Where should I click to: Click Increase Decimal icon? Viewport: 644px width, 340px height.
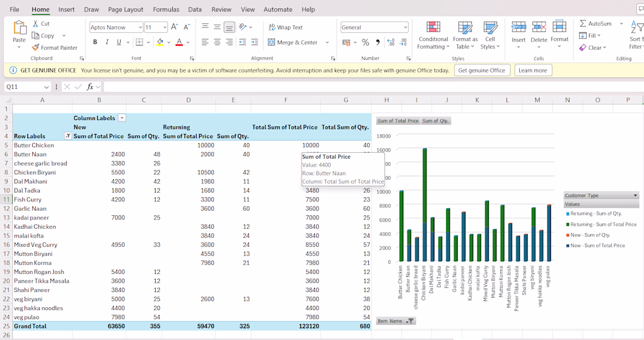pos(390,42)
